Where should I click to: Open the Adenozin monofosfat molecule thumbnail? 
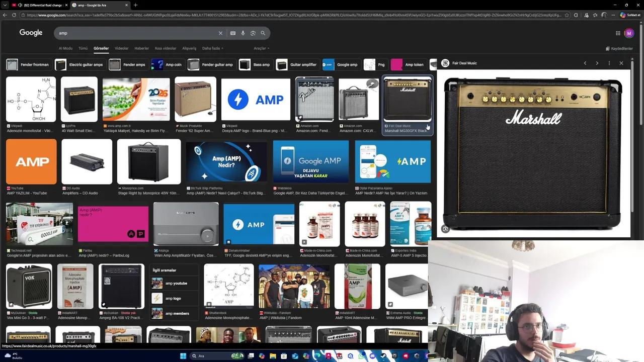(x=31, y=99)
